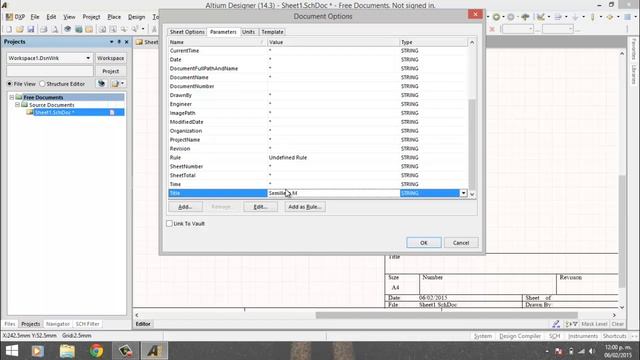The width and height of the screenshot is (640, 360).
Task: Click the Save floppy disk icon
Action: click(x=31, y=29)
